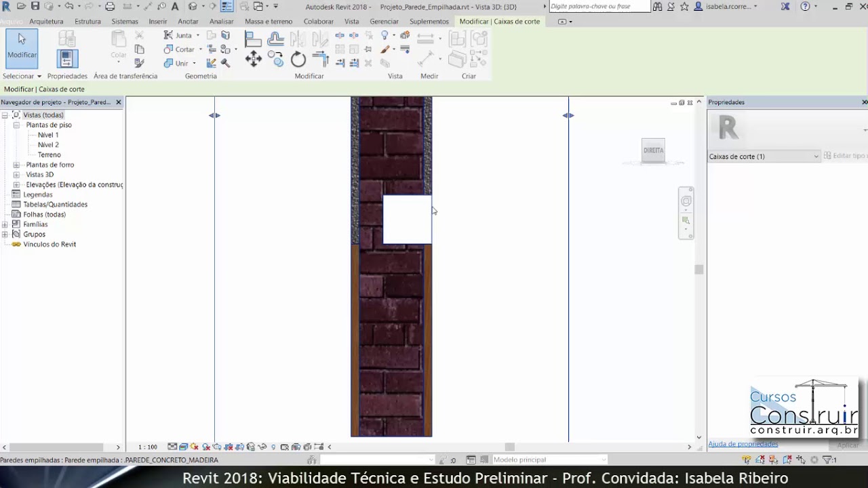868x488 pixels.
Task: Click the Match type properties icon
Action: tap(140, 64)
